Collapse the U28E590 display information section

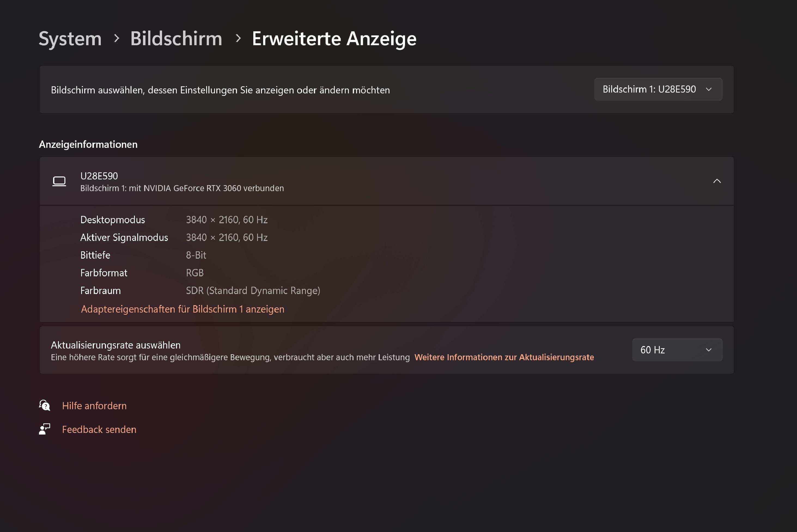[x=717, y=181]
